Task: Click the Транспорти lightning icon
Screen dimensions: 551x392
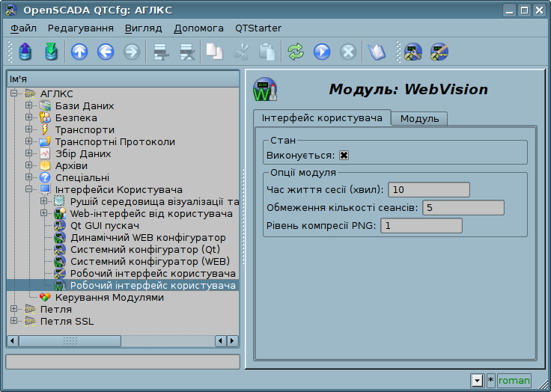Action: coord(45,129)
